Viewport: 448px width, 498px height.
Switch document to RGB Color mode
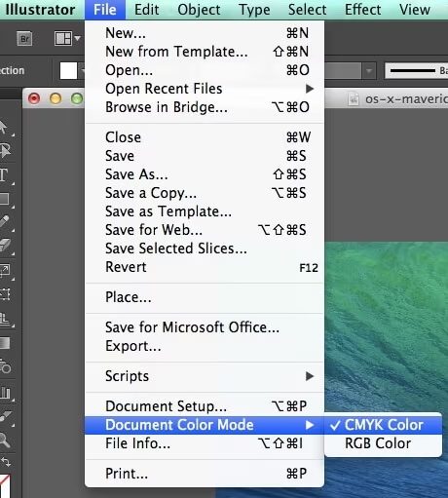click(383, 443)
